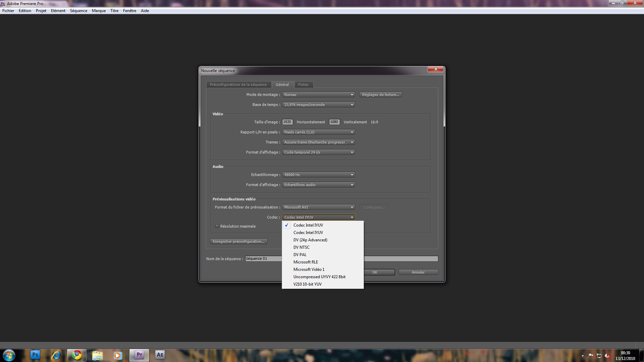Enable the Résolution maximale checkbox
Image resolution: width=644 pixels, height=362 pixels.
point(217,226)
